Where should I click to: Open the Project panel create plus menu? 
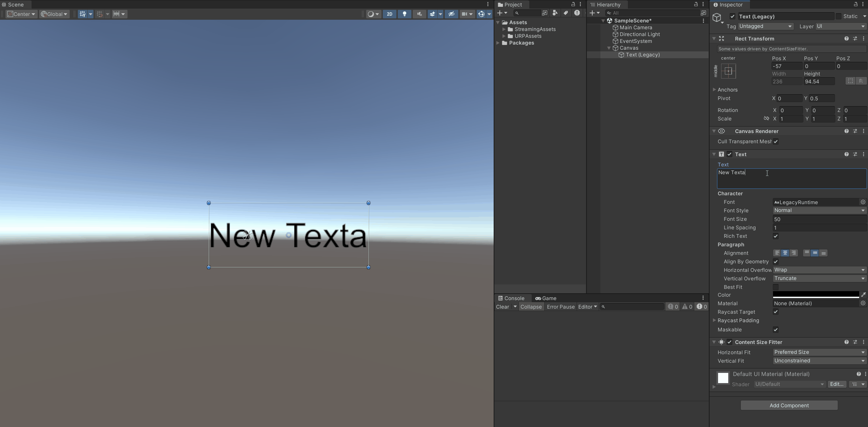pos(502,13)
